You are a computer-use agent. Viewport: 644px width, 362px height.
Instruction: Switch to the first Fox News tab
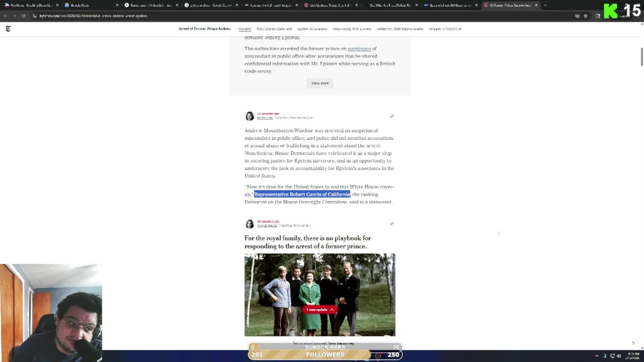pos(32,5)
